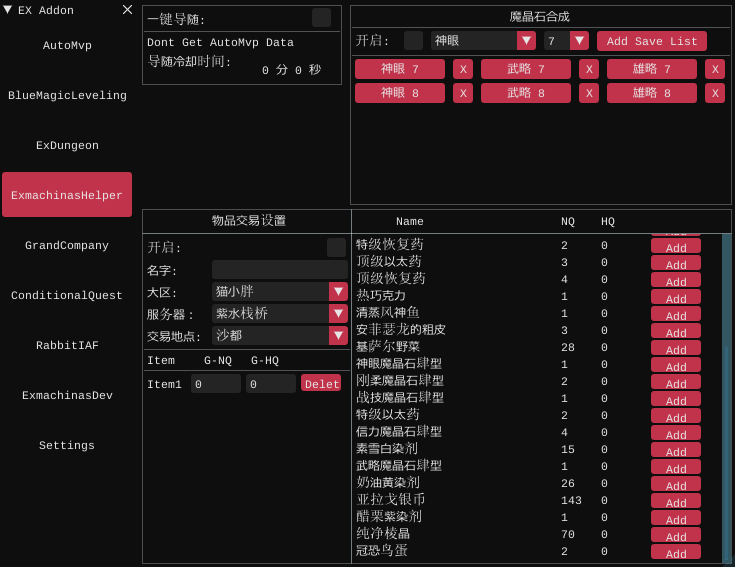Toggle the 一键导随 checkbox
This screenshot has width=735, height=567.
321,18
